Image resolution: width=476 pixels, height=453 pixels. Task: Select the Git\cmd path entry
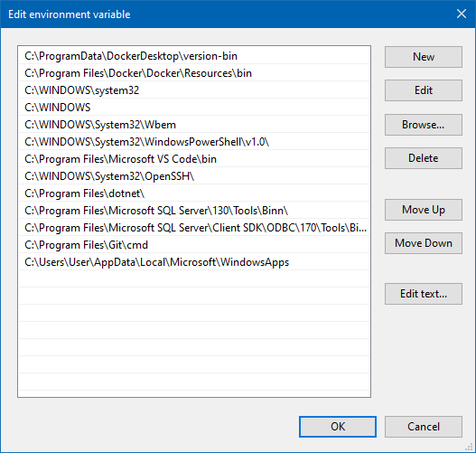click(194, 245)
